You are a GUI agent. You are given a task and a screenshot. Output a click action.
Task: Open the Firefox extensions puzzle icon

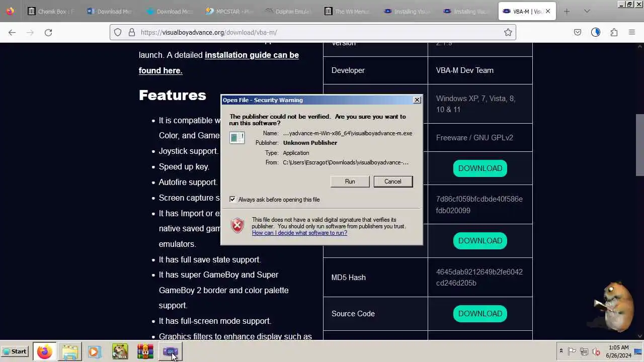(614, 32)
